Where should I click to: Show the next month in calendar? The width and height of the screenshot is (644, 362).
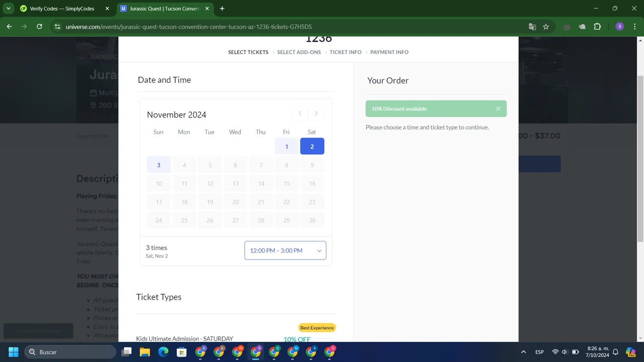[316, 113]
